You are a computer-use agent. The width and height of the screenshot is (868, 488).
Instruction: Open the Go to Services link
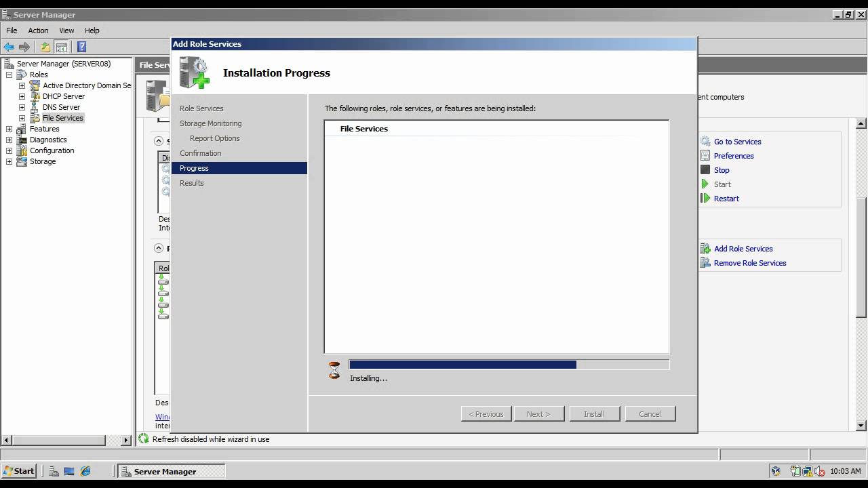[x=737, y=142]
